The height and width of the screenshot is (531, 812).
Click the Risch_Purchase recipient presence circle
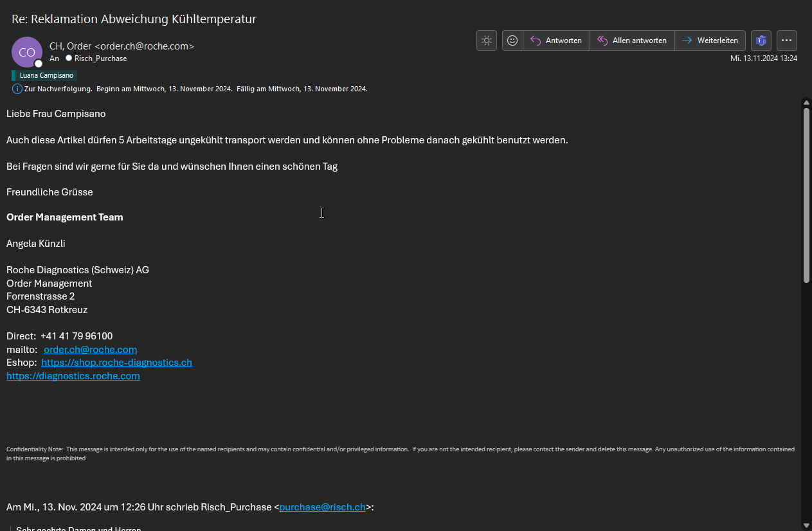coord(69,59)
